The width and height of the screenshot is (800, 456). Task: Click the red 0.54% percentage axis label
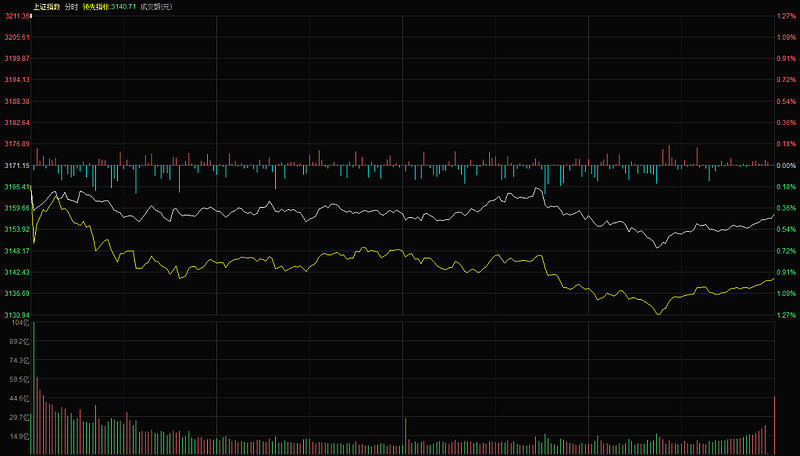pyautogui.click(x=786, y=101)
